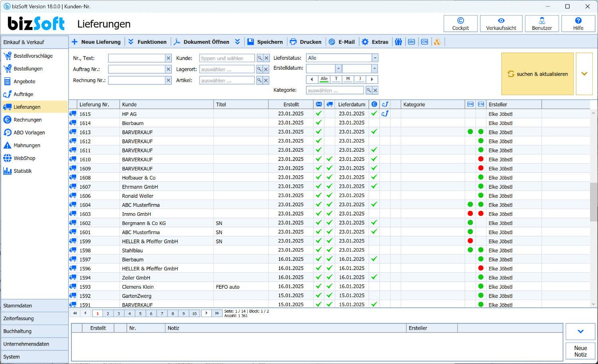Open the Lieferstatus dropdown
This screenshot has height=364, width=598.
point(375,58)
